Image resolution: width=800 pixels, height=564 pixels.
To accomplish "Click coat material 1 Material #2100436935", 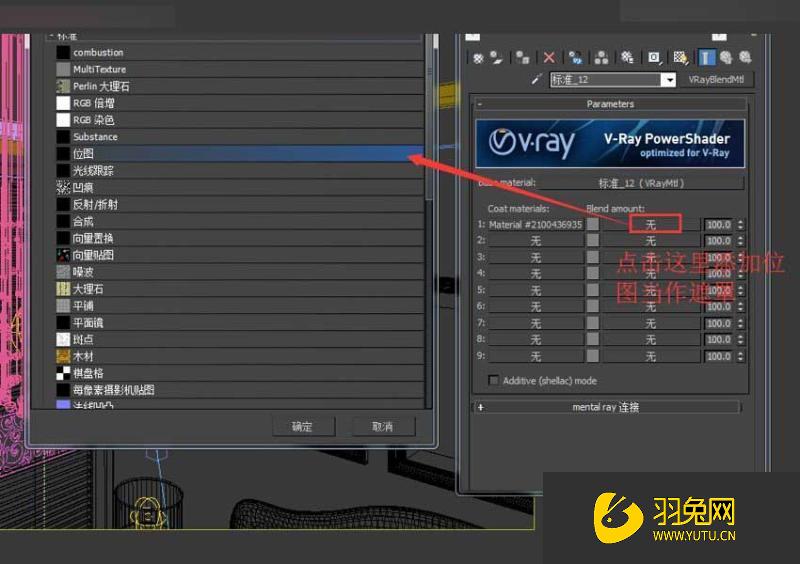I will (x=535, y=225).
